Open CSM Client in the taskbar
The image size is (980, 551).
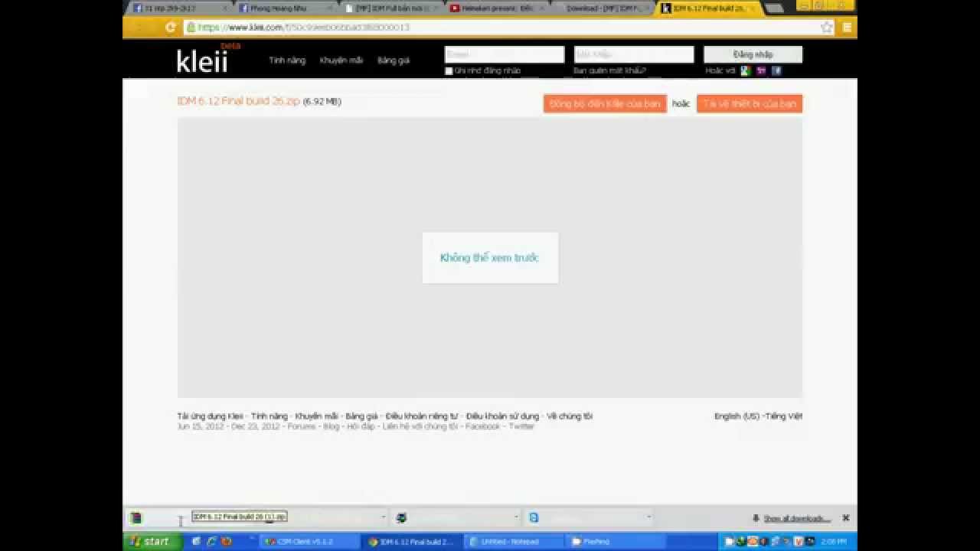coord(309,541)
